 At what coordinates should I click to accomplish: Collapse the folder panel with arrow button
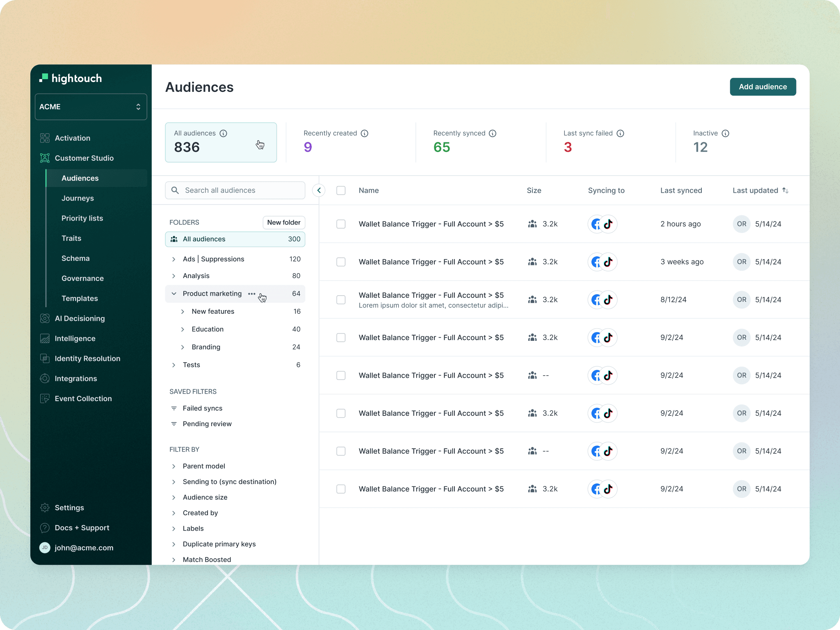point(319,190)
